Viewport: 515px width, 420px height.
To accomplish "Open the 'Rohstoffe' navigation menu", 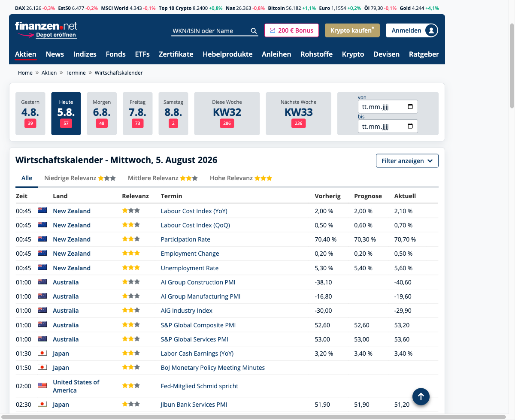I will click(x=316, y=54).
